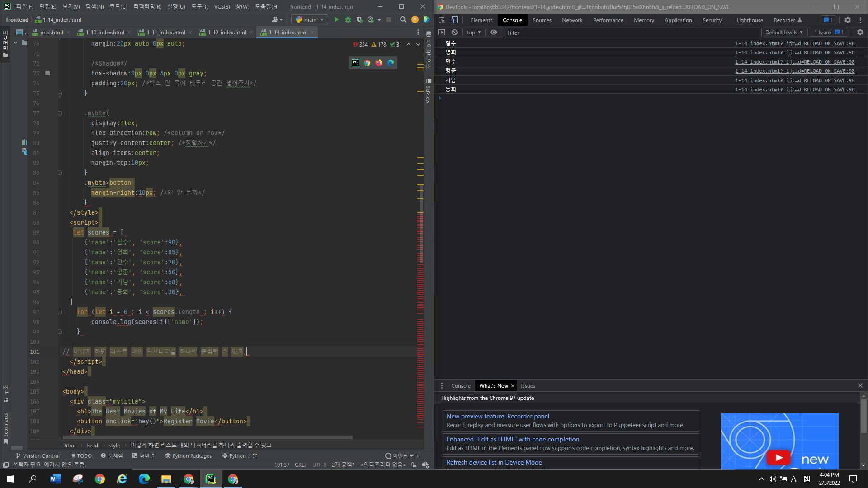Open source link for 철수 console entry
The height and width of the screenshot is (488, 868).
(x=794, y=43)
